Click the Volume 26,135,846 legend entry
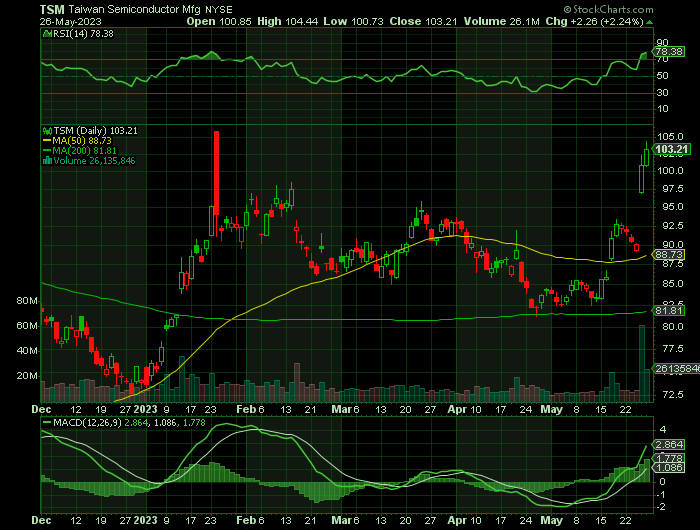The height and width of the screenshot is (530, 700). point(94,161)
